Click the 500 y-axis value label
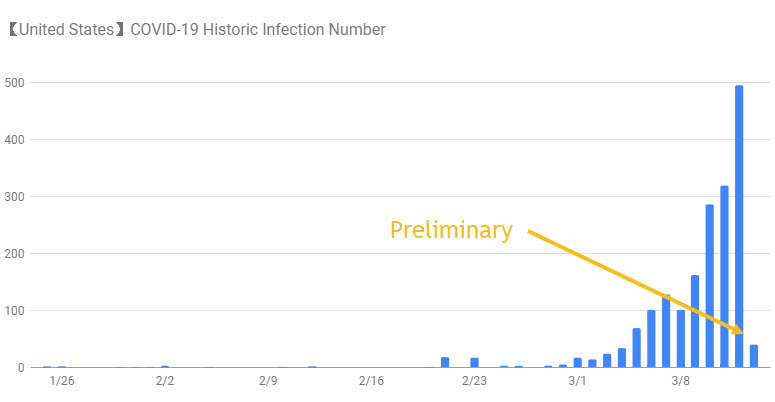775x402 pixels. pos(14,82)
